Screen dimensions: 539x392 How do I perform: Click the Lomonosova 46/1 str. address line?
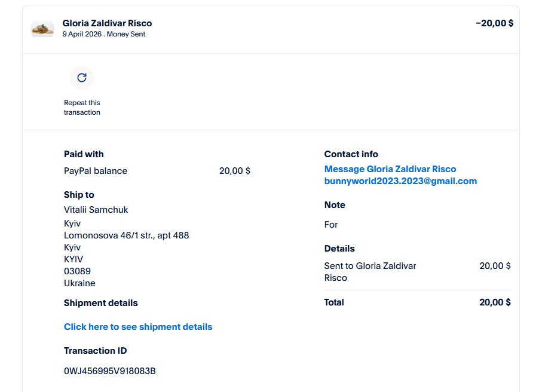pos(126,235)
